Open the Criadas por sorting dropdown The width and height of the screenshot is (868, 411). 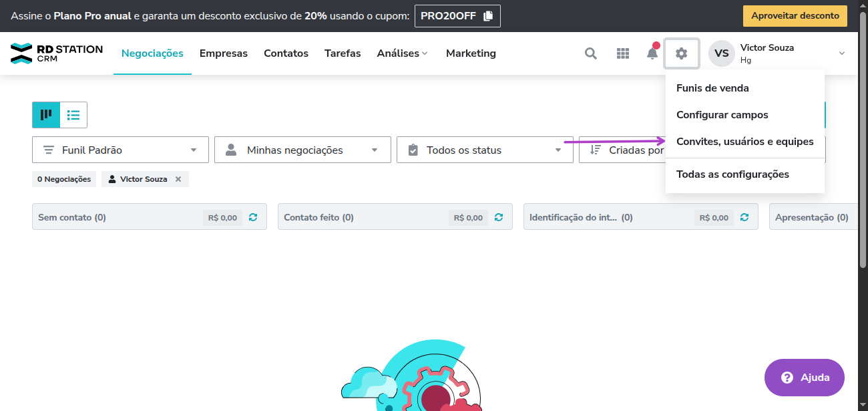pyautogui.click(x=622, y=150)
